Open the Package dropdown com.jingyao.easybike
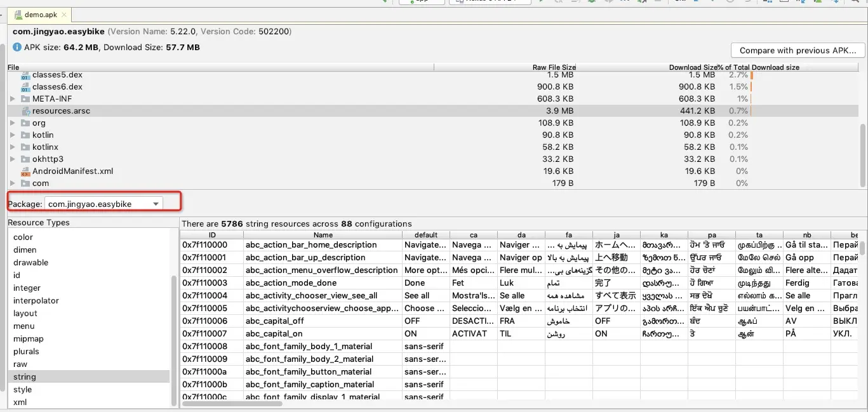 coord(103,204)
